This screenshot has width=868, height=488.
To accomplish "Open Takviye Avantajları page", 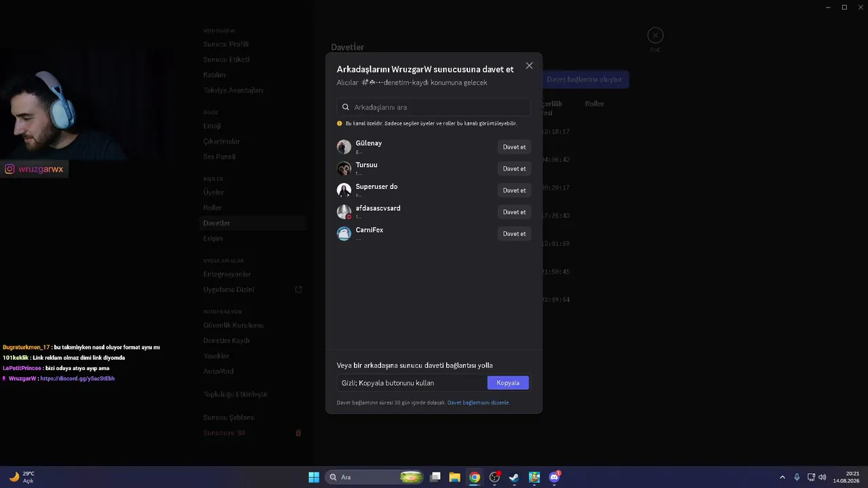I will (233, 90).
